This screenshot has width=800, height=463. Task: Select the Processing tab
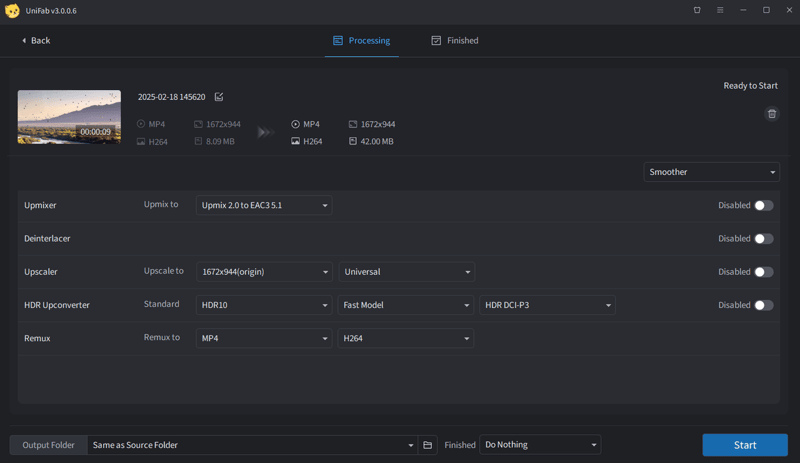coord(361,41)
